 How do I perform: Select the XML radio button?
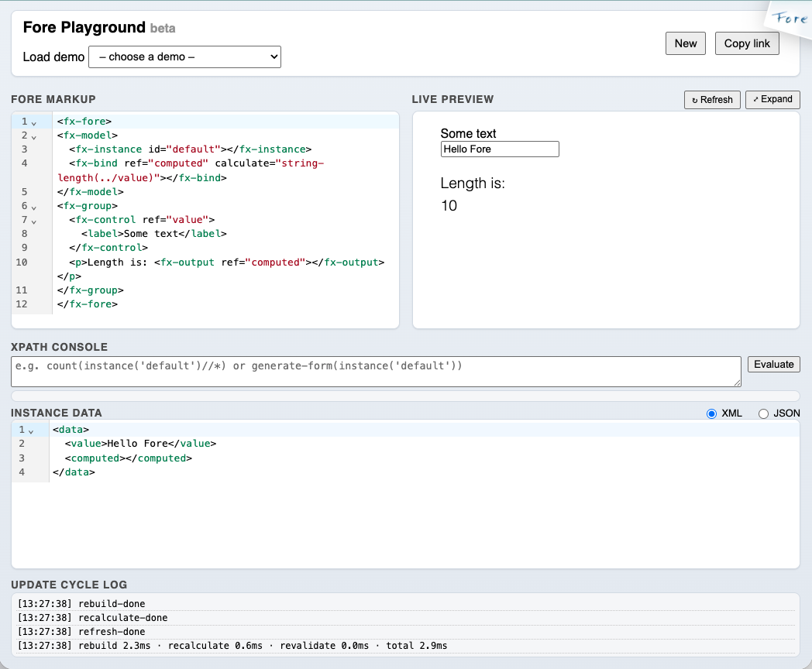pos(711,413)
